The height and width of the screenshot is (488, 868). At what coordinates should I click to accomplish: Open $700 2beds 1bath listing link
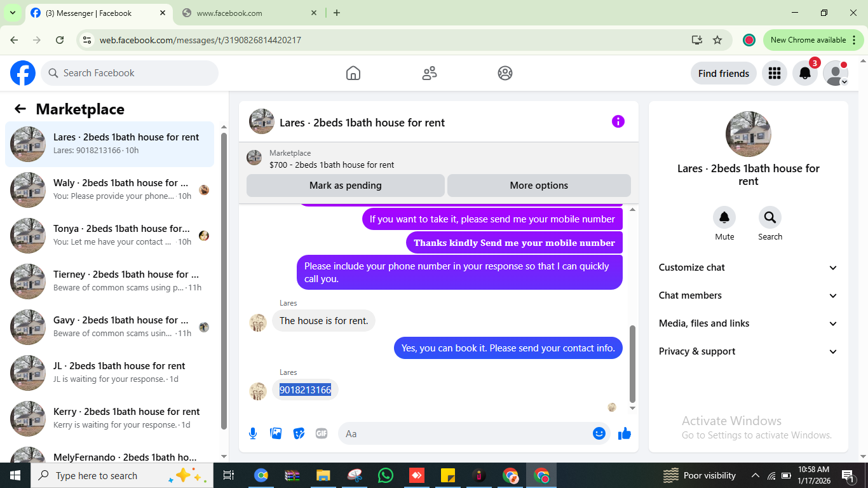click(332, 165)
